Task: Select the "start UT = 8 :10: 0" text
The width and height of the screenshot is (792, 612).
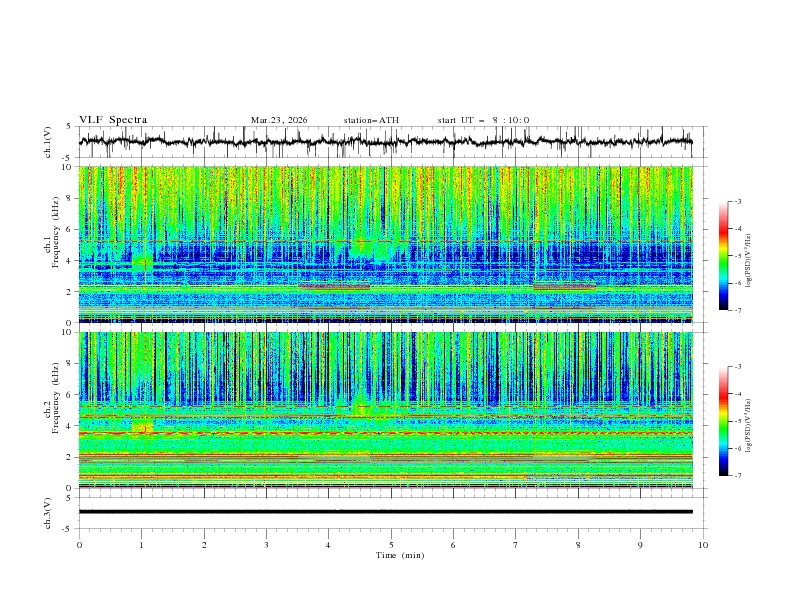Action: pyautogui.click(x=483, y=120)
